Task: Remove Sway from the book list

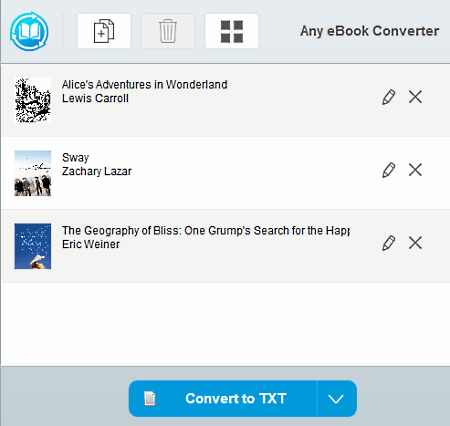Action: click(415, 170)
